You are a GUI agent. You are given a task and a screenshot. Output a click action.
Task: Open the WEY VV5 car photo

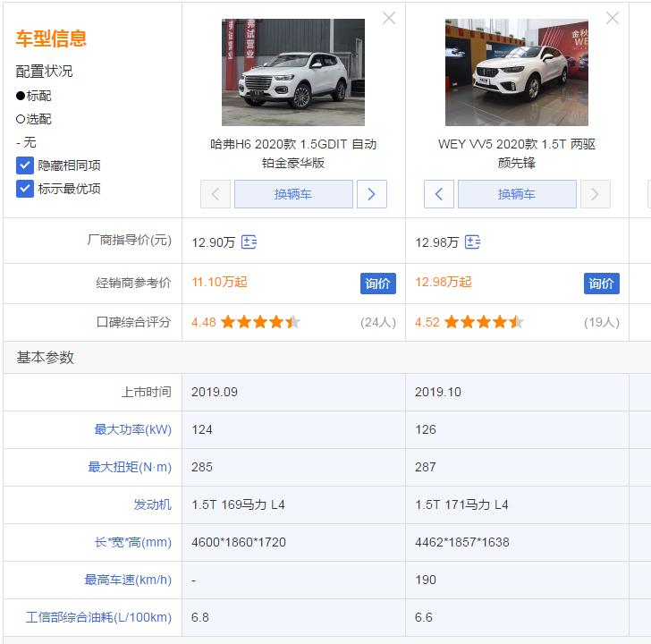pyautogui.click(x=517, y=72)
